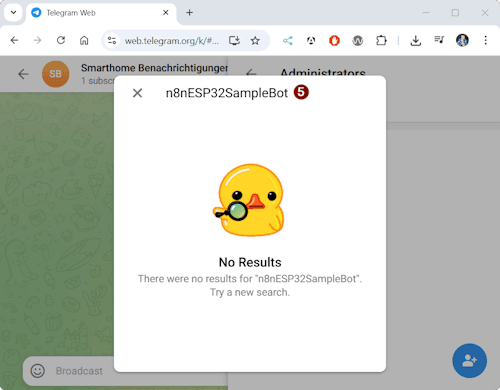Open emoji picker in message bar
Image resolution: width=500 pixels, height=390 pixels.
(38, 371)
